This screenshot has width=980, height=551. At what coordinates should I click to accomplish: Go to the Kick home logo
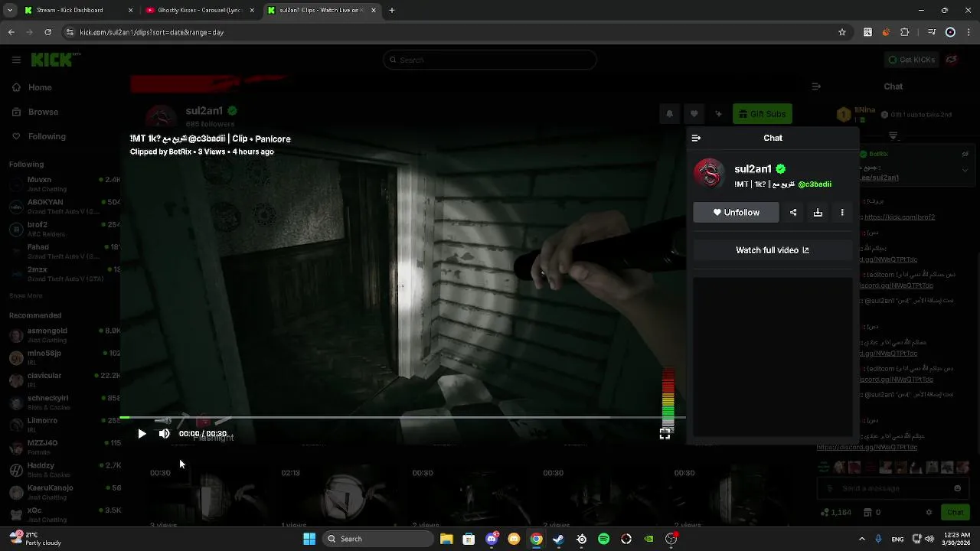pos(55,60)
